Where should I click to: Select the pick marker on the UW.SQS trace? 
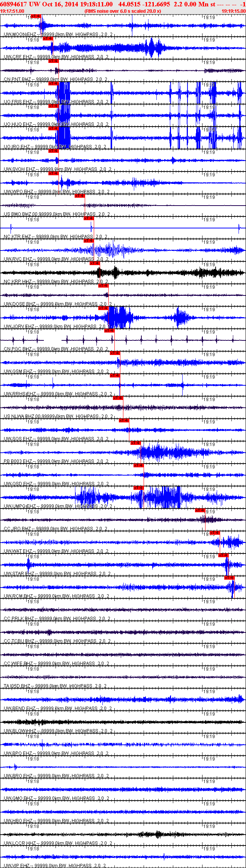point(124,421)
